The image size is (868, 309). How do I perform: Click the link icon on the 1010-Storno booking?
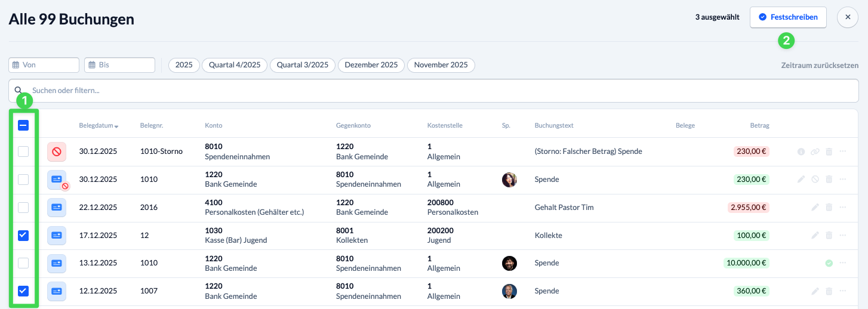(815, 152)
